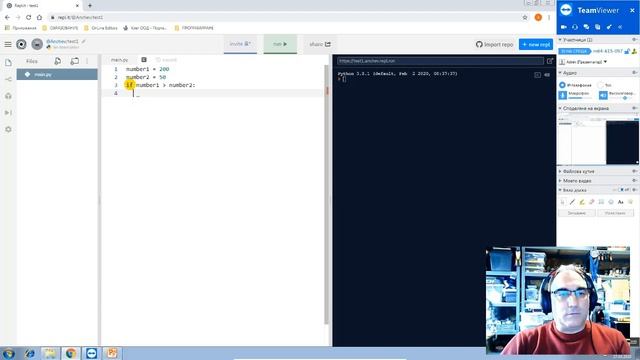
Task: Click the import repo button
Action: pos(494,44)
